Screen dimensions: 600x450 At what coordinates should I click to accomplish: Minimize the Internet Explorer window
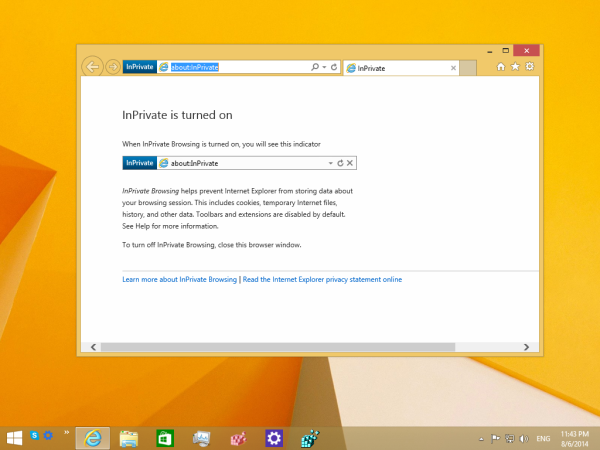point(490,51)
